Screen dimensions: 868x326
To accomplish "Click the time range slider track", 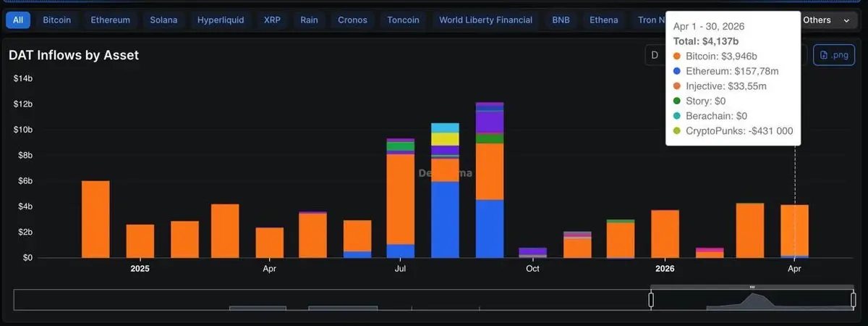I will click(434, 300).
